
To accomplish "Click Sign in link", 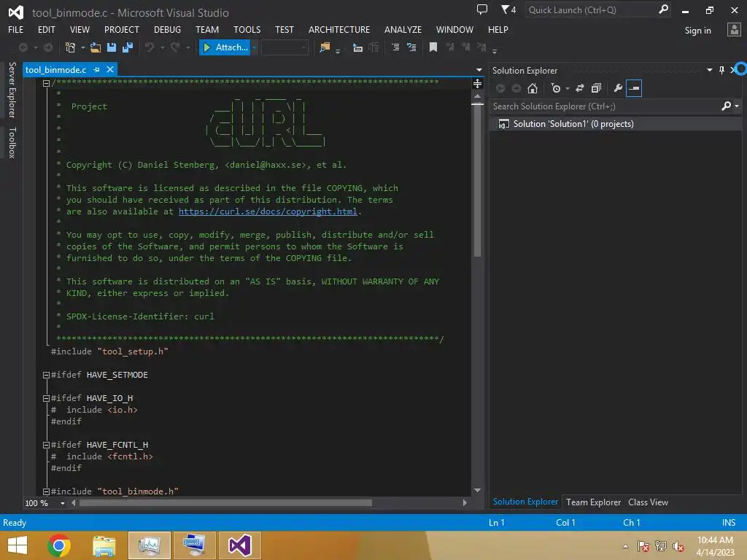I will pos(697,31).
